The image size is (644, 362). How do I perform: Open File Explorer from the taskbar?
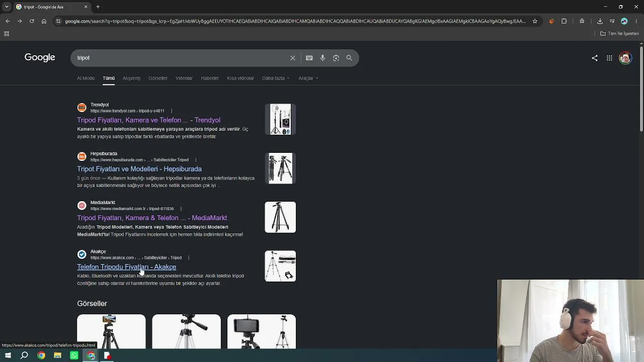pos(58,355)
